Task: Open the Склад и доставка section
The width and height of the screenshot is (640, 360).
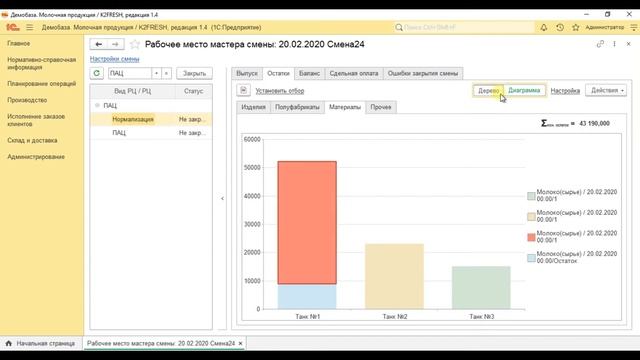Action: [x=32, y=140]
